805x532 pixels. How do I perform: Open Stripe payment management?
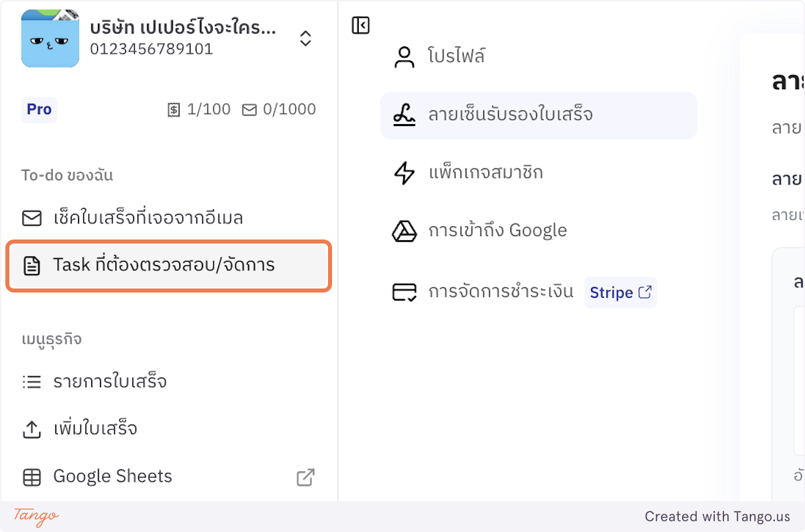(x=620, y=292)
